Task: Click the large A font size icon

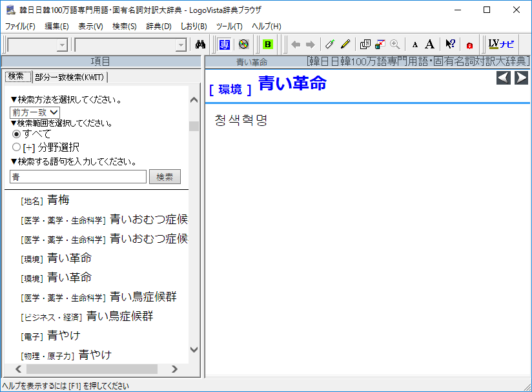Action: pos(429,45)
